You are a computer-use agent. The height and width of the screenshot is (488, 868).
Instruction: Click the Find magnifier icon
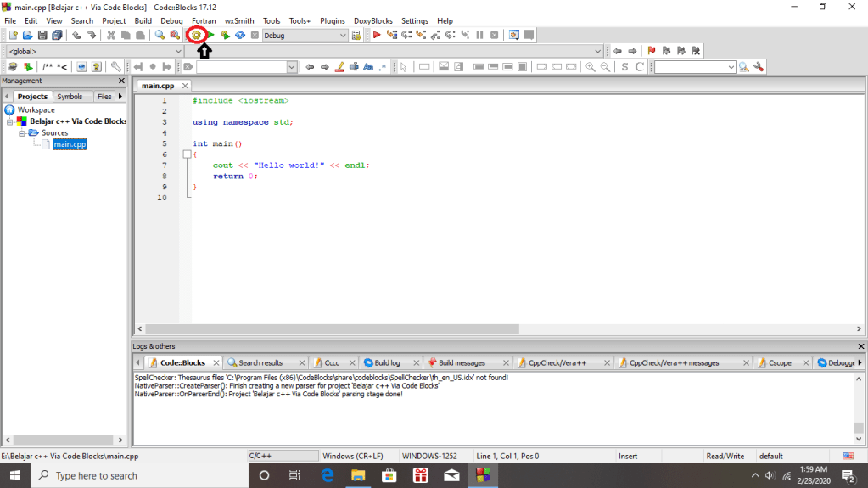click(160, 35)
